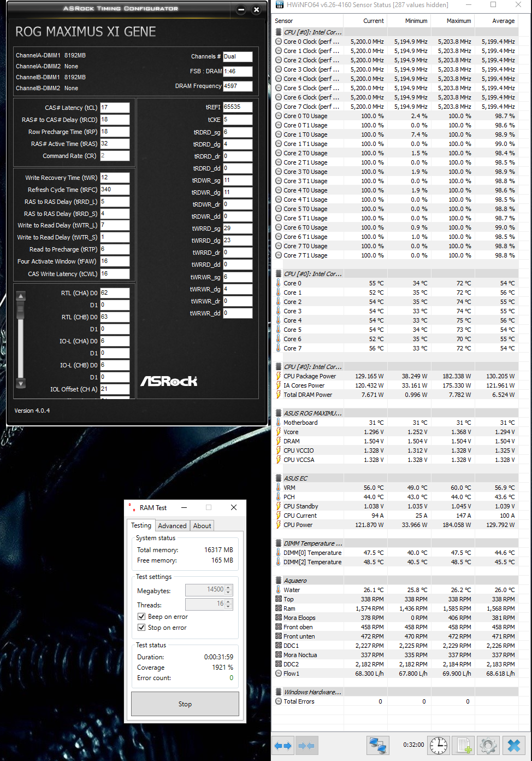Viewport: 532px width, 761px height.
Task: Click the Vcore voltage lightning icon
Action: click(x=279, y=432)
